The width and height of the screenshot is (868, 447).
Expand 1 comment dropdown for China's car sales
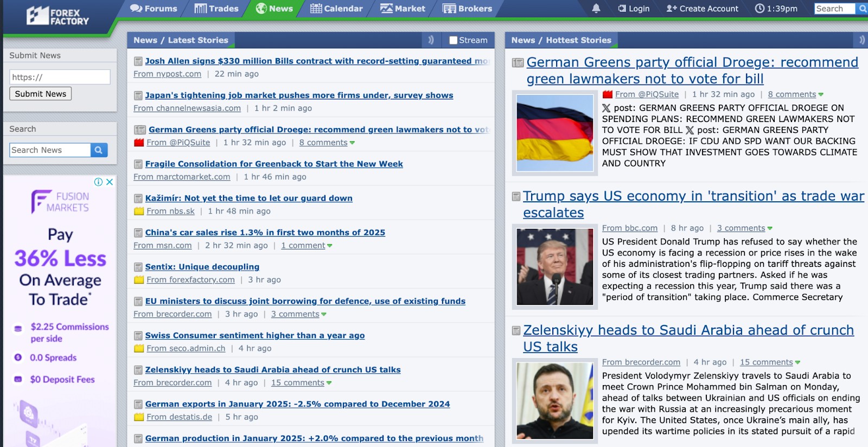pyautogui.click(x=330, y=246)
